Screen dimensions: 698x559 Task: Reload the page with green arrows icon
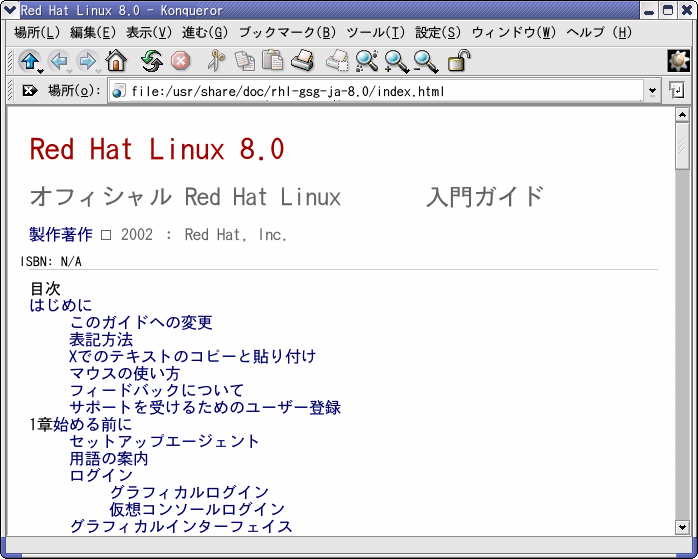(152, 61)
